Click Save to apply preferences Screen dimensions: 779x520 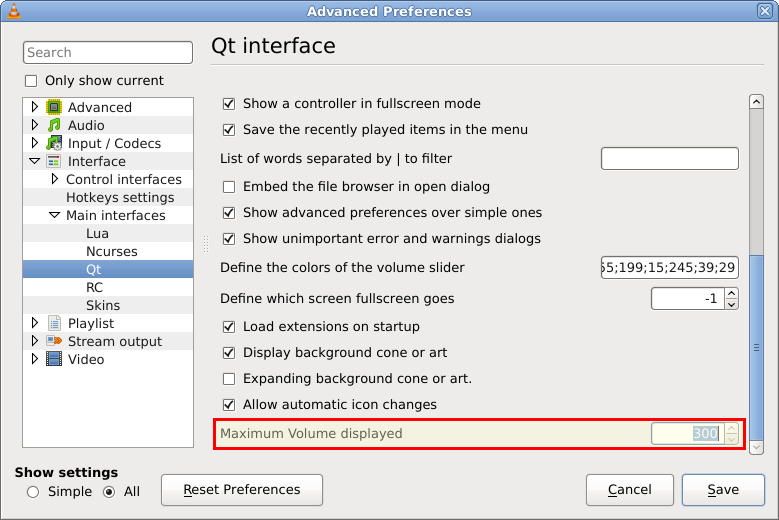coord(723,490)
